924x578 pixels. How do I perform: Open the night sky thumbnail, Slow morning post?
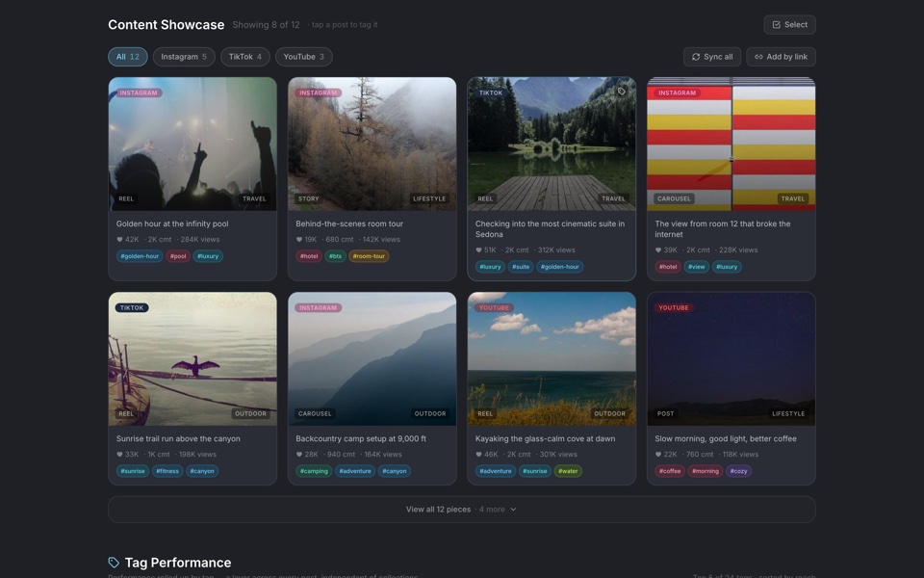731,358
